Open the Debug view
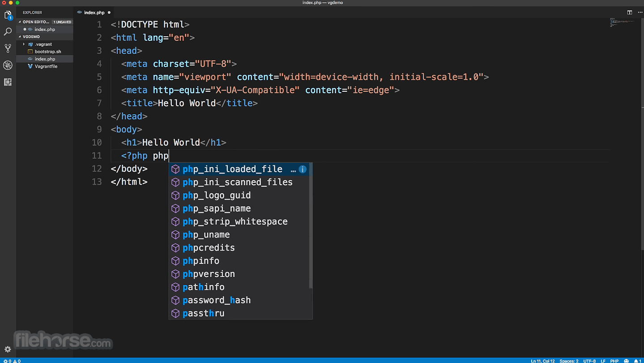The height and width of the screenshot is (363, 644). pos(8,65)
